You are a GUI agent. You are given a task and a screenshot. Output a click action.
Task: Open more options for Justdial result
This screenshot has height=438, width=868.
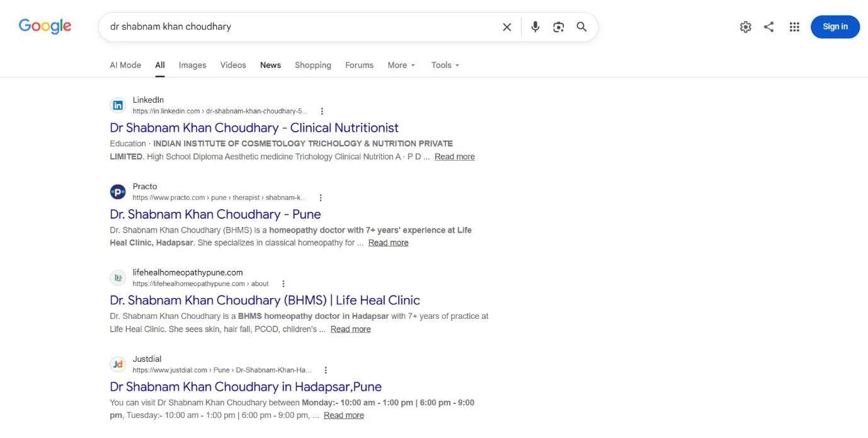coord(326,371)
